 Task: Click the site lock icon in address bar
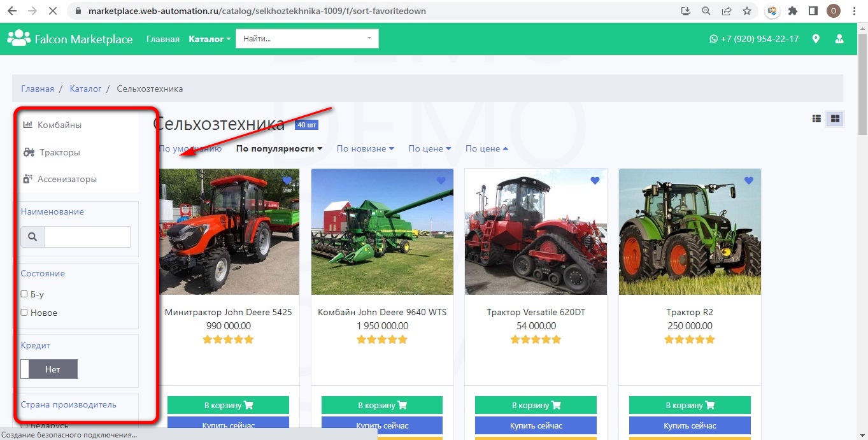tap(79, 11)
